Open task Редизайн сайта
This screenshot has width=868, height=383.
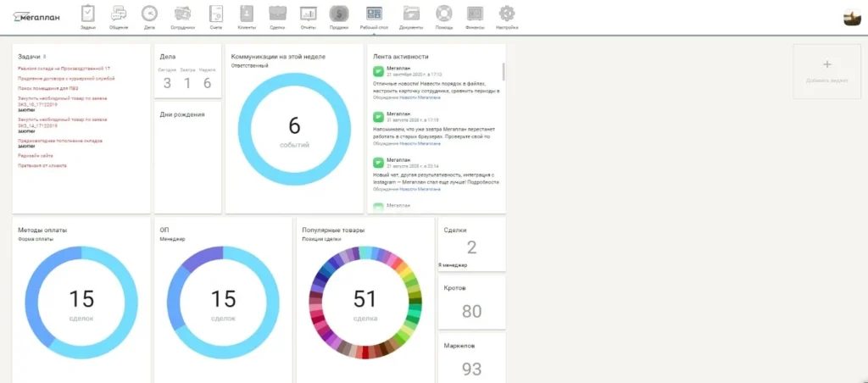pos(35,156)
